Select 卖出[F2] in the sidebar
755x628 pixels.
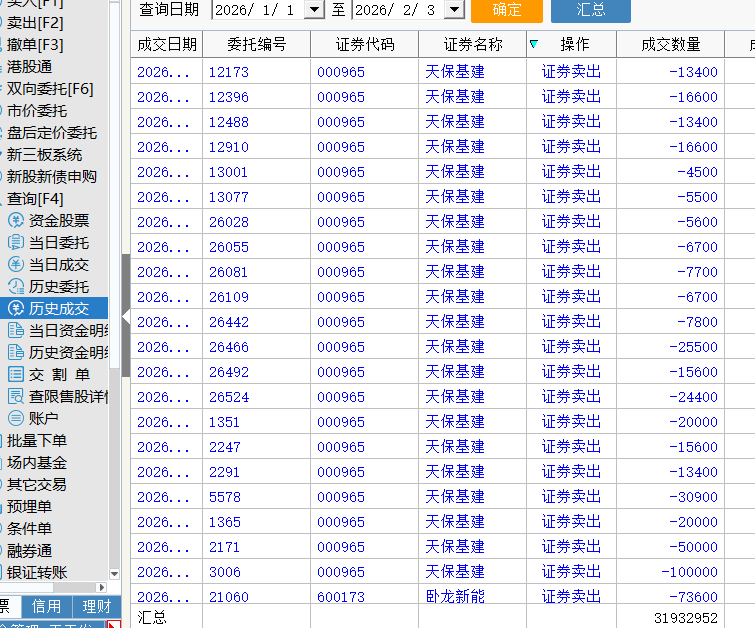coord(35,23)
